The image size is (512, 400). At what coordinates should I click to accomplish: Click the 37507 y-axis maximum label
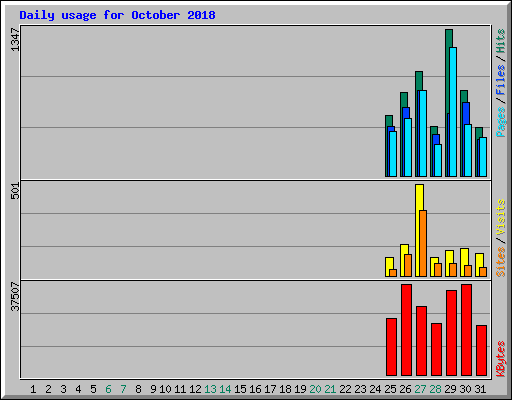pos(15,296)
